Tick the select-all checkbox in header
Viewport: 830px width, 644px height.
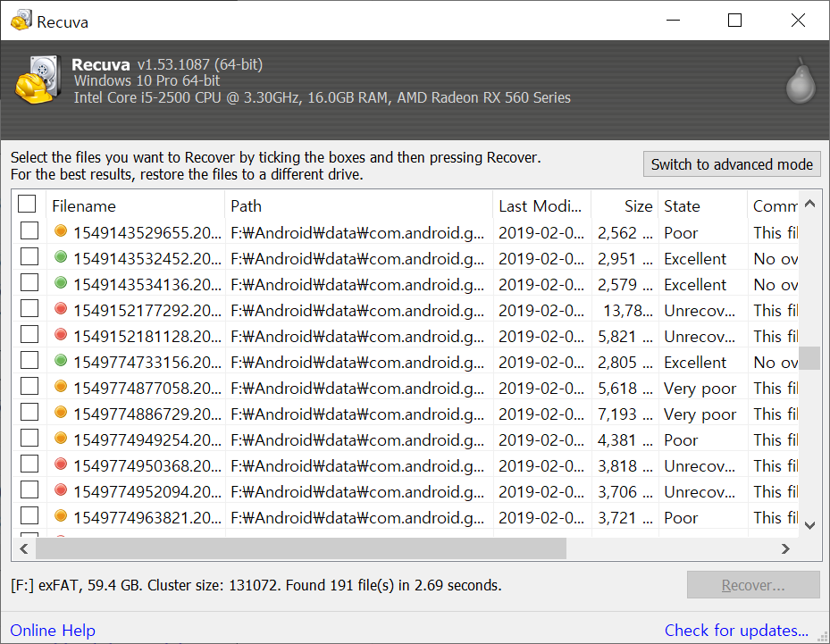(x=27, y=204)
